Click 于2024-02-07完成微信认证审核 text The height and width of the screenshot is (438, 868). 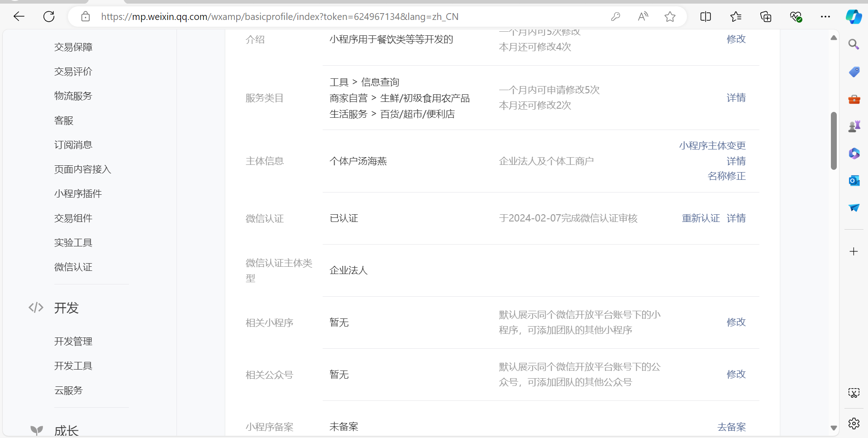pos(568,218)
